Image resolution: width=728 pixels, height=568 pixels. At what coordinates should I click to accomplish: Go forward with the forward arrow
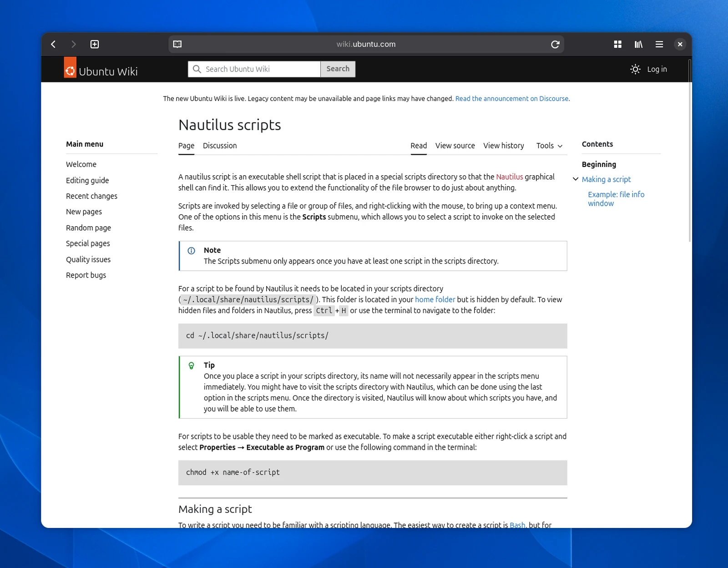pyautogui.click(x=74, y=44)
